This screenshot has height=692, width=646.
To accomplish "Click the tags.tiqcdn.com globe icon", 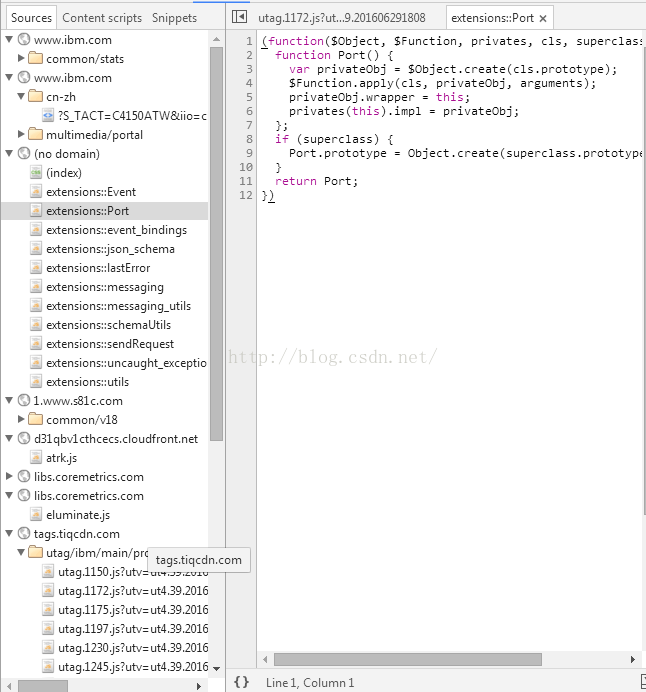I will click(24, 533).
